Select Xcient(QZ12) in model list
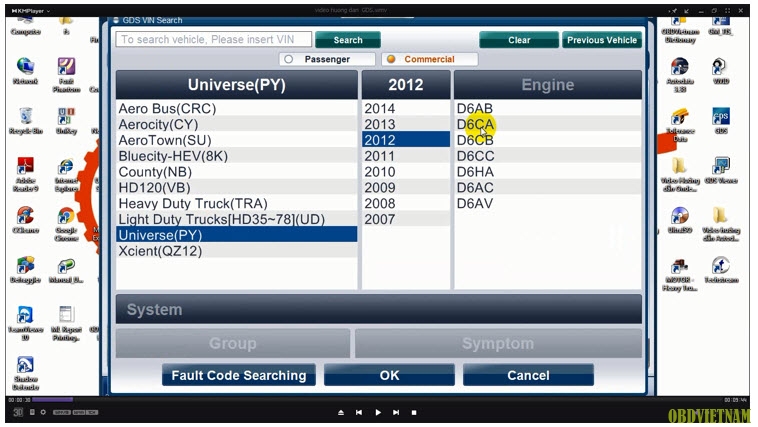The width and height of the screenshot is (758, 427). (236, 251)
